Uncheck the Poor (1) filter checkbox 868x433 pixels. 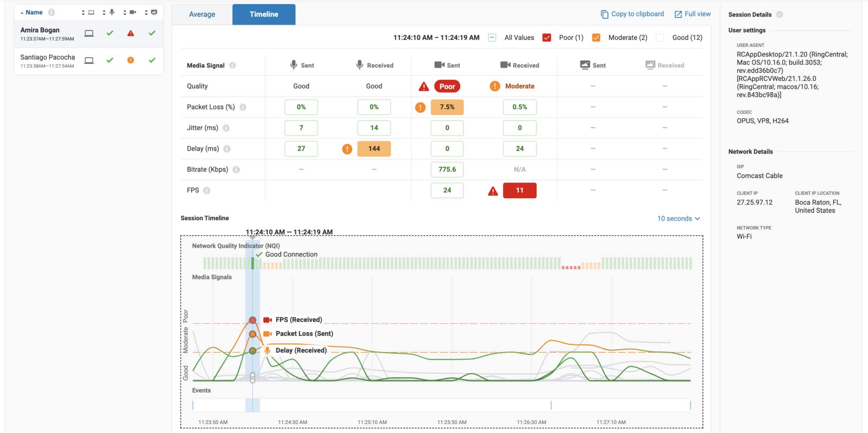[547, 38]
